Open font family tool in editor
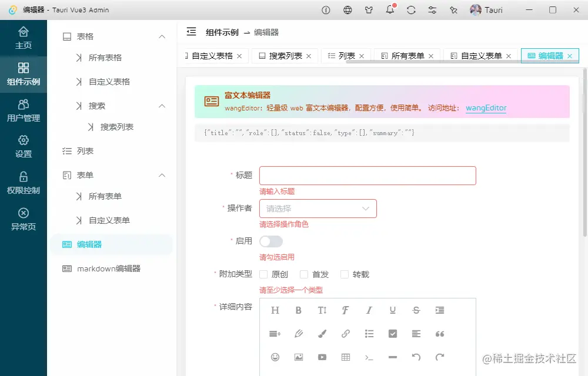This screenshot has width=588, height=376. (345, 310)
